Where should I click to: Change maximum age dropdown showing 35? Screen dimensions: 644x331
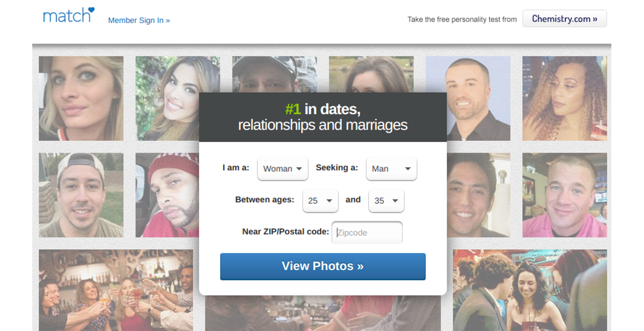[386, 201]
